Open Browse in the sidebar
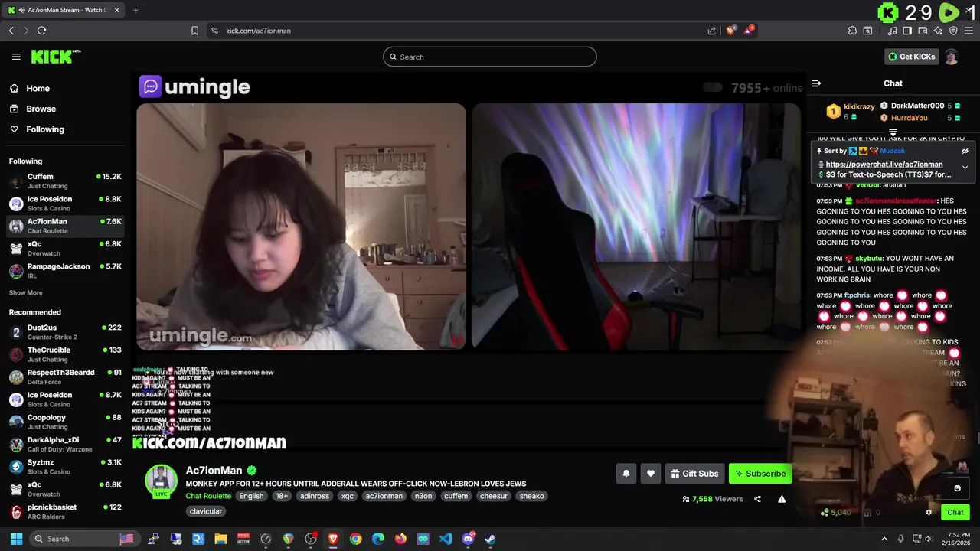 41,109
